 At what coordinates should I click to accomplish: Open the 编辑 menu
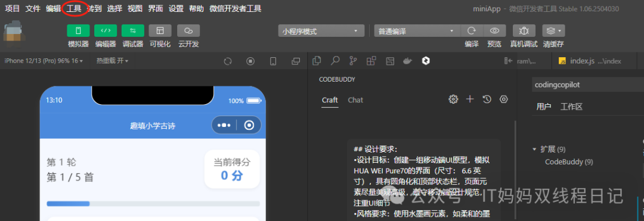tap(53, 8)
